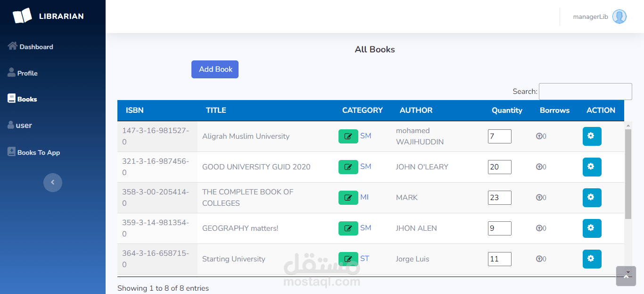Click the managerLib user avatar icon
Viewport: 644px width, 294px height.
click(619, 17)
